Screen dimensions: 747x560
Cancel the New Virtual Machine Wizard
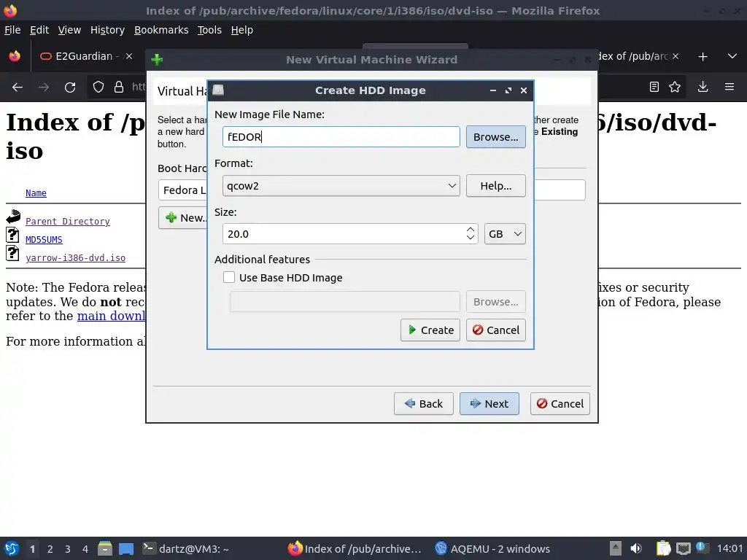560,404
